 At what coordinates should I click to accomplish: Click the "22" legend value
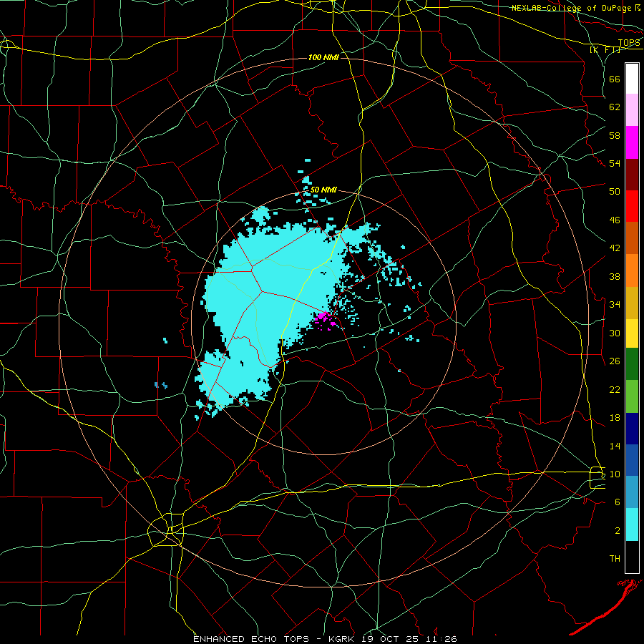(615, 389)
